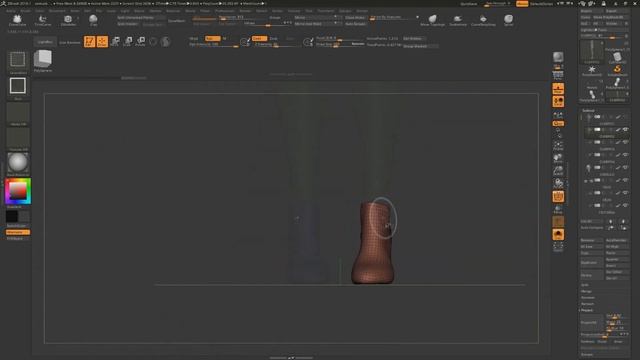The width and height of the screenshot is (640, 360).
Task: Toggle the Rgb paint mode
Action: 212,38
